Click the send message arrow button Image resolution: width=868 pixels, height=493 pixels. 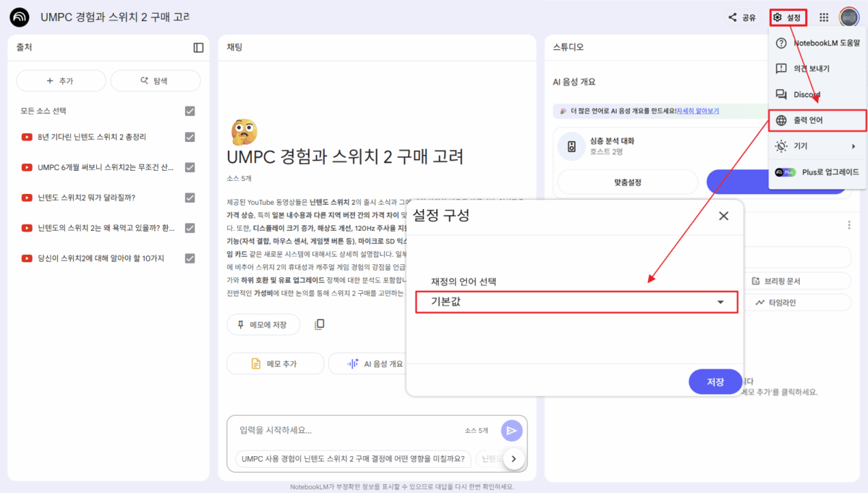[x=511, y=431]
